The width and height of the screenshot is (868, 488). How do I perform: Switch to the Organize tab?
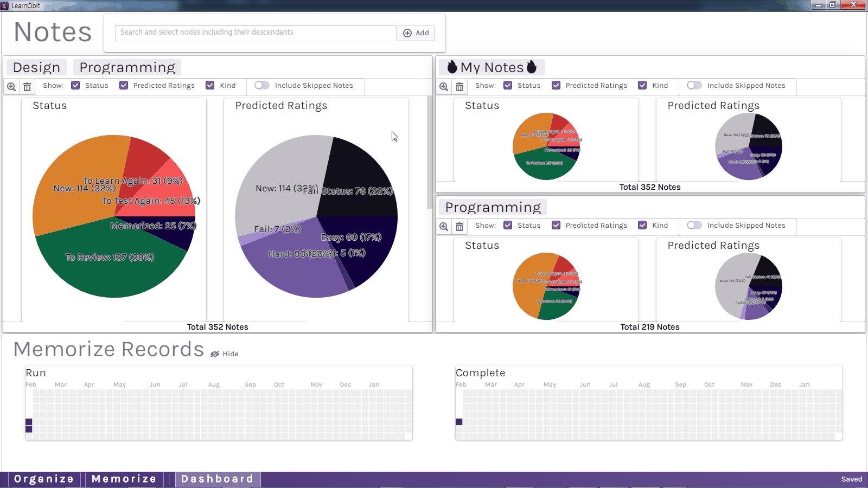point(44,479)
